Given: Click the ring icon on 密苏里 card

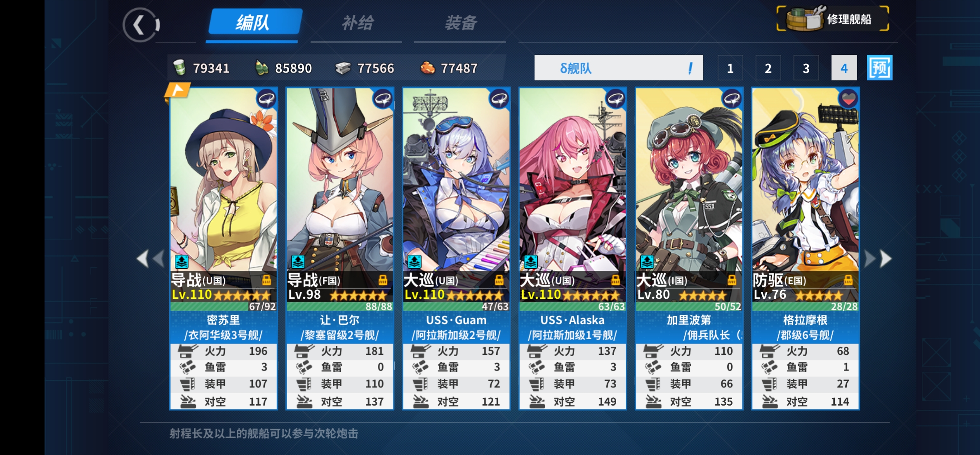Looking at the screenshot, I should point(266,99).
